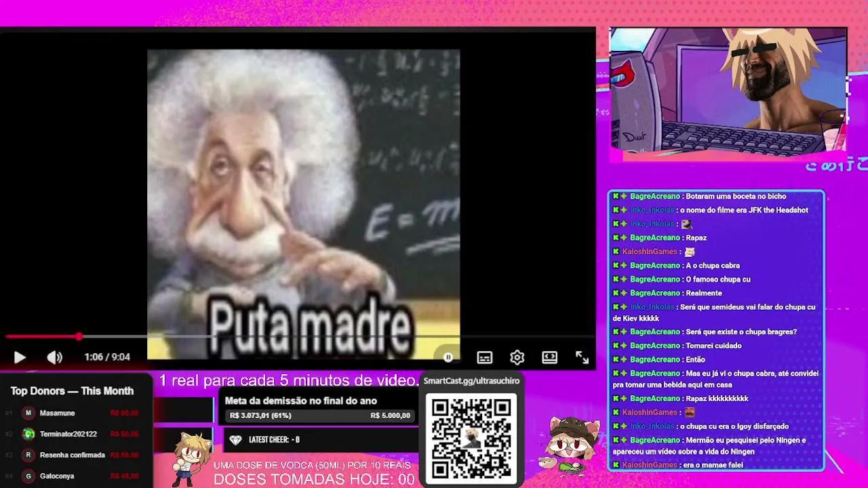Click the 'G' avatar next to Gatoconya
868x488 pixels.
click(x=28, y=476)
